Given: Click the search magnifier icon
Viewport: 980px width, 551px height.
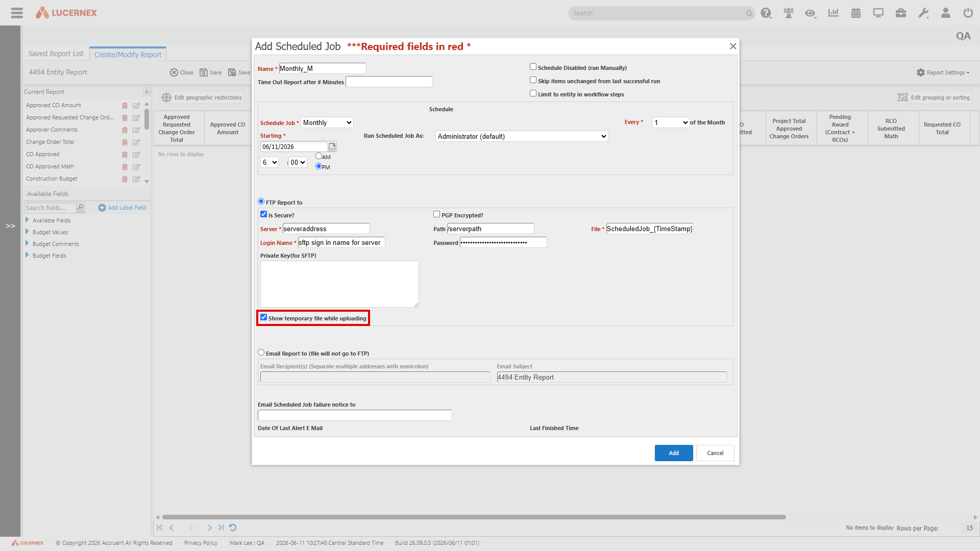Looking at the screenshot, I should click(x=749, y=13).
